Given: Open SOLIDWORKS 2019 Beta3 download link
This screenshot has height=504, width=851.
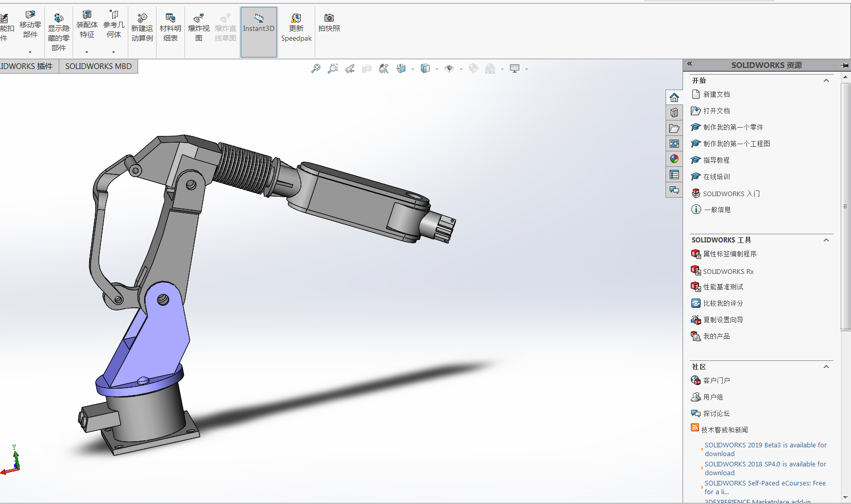Looking at the screenshot, I should tap(765, 449).
